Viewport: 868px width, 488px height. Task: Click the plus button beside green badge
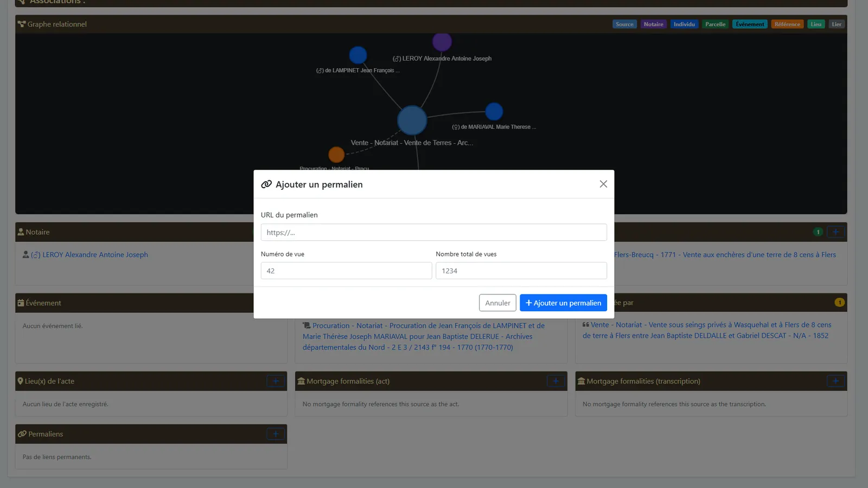pyautogui.click(x=835, y=232)
